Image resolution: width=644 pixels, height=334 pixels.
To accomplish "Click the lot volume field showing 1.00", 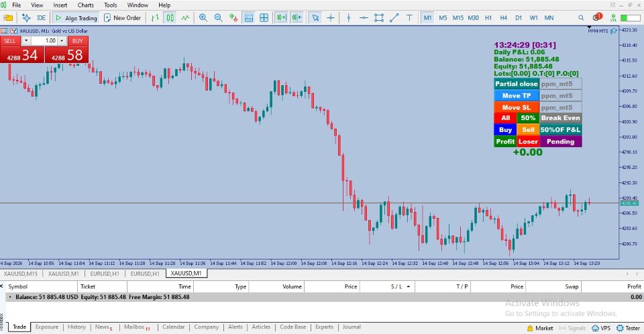I will coord(44,41).
